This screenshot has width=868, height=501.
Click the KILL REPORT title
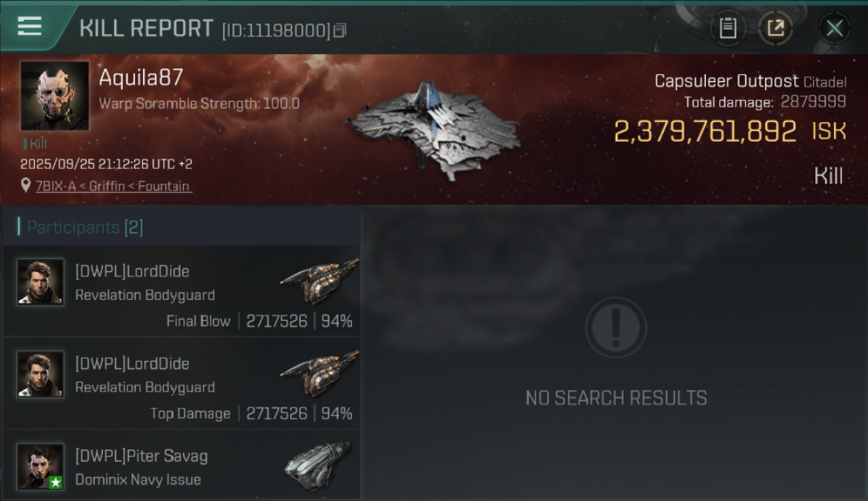tap(146, 29)
